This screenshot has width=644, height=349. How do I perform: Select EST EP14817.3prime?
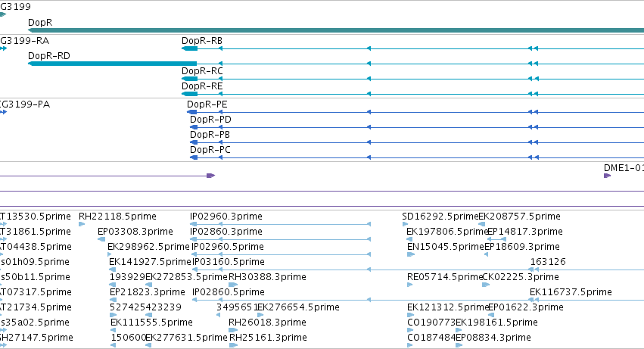click(525, 232)
